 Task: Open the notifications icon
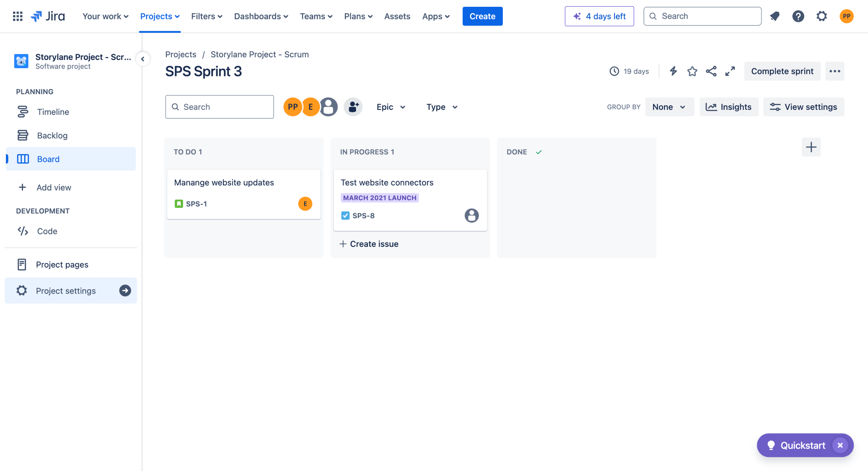click(x=775, y=16)
